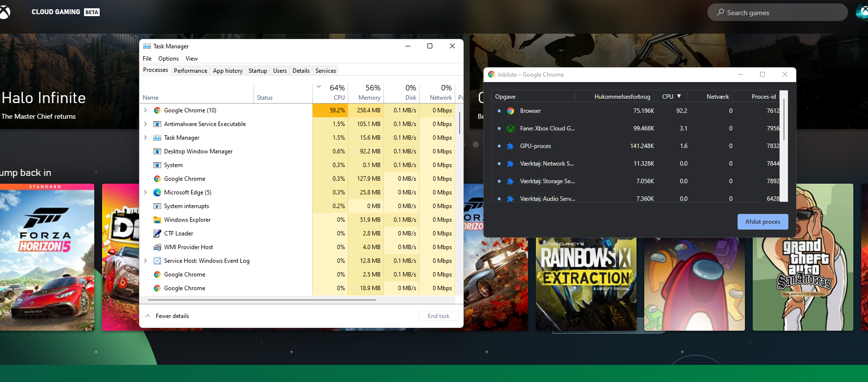
Task: Click the GPU-proces puzzle icon
Action: click(x=510, y=146)
